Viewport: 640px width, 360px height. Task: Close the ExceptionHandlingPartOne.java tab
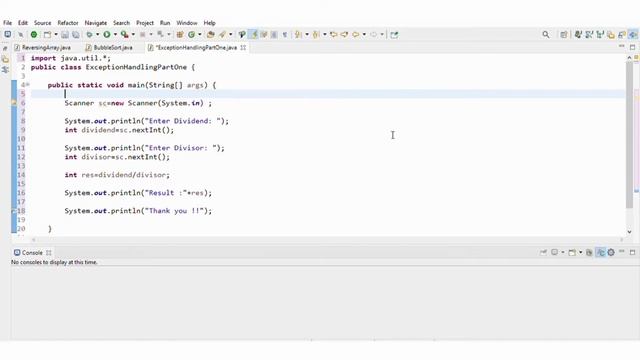coord(243,47)
